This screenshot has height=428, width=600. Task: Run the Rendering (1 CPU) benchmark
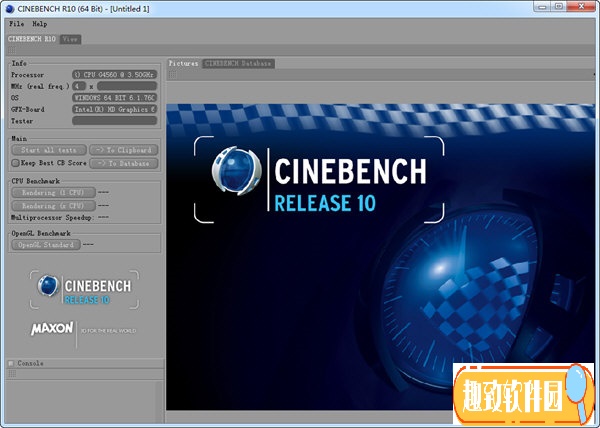pyautogui.click(x=53, y=192)
